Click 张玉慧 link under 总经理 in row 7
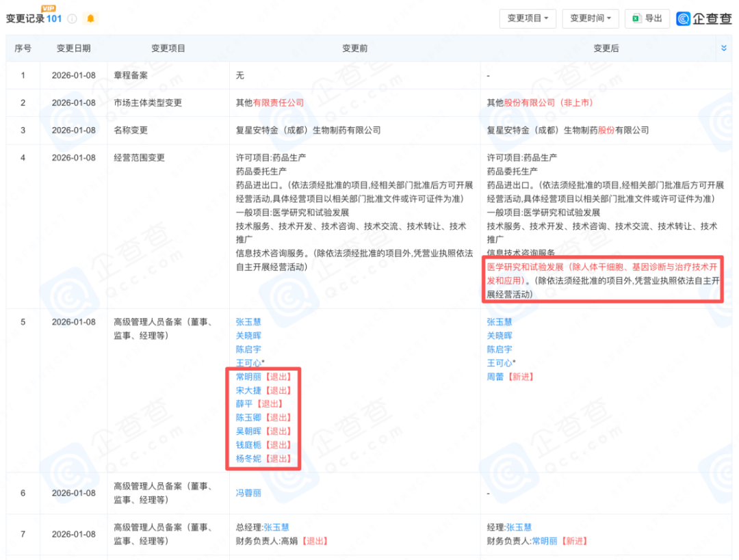Viewport: 739px width, 560px height. coord(276,527)
